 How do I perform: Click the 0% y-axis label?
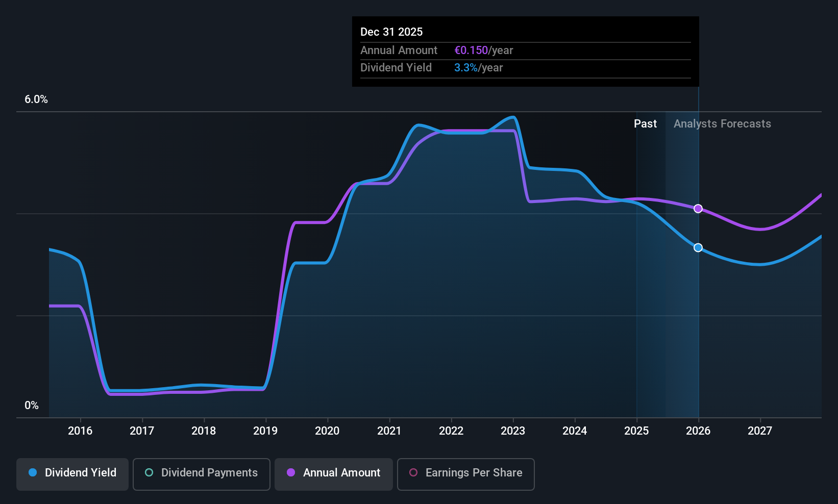[32, 406]
